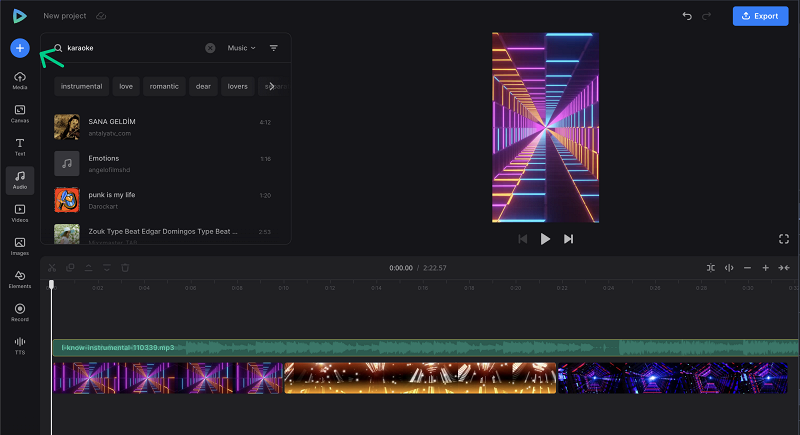
Task: Enter fullscreen preview mode
Action: click(784, 239)
